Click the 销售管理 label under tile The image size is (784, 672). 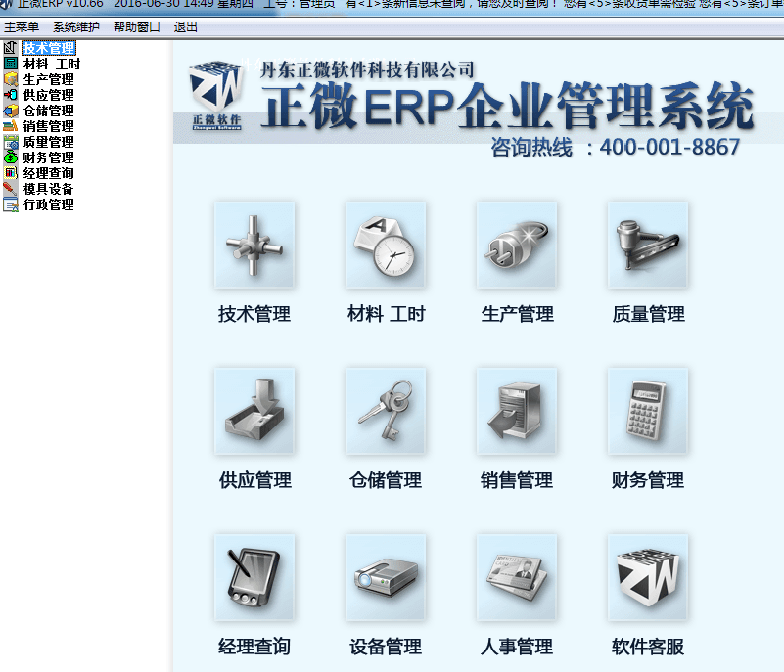pyautogui.click(x=517, y=480)
